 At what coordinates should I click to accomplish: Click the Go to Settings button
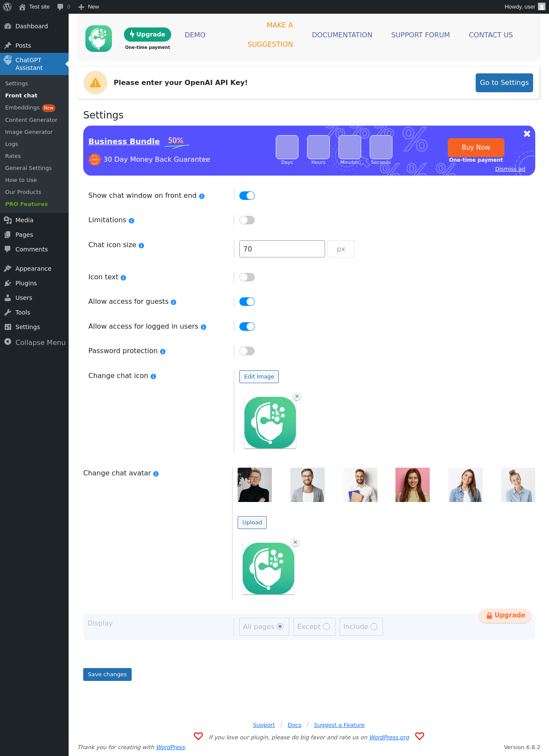(504, 83)
